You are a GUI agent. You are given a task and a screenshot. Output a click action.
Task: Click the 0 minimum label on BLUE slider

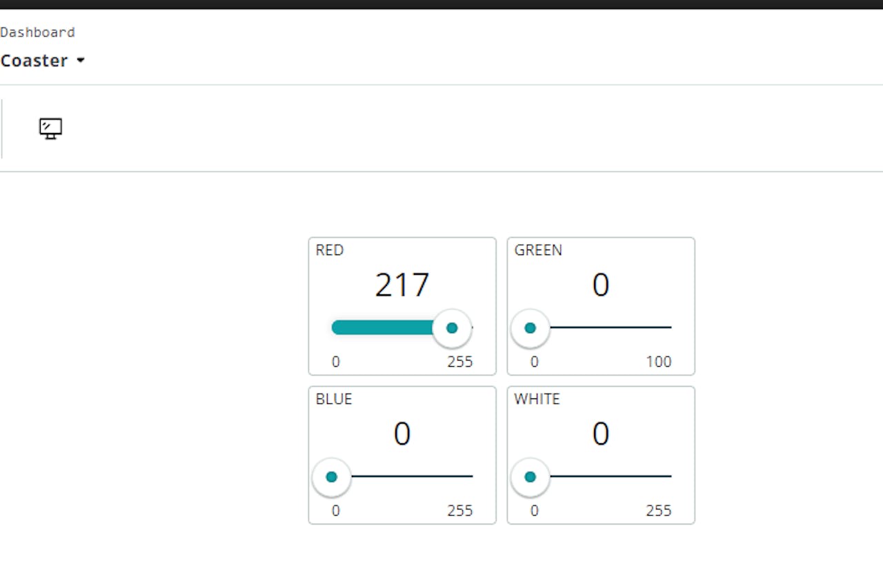336,511
